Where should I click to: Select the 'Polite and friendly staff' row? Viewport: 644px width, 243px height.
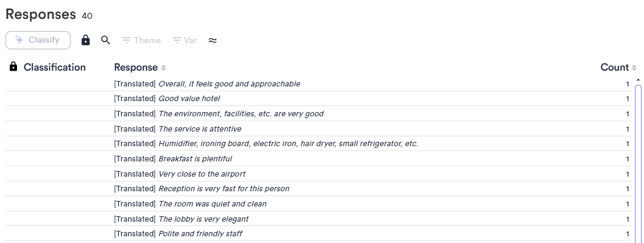pyautogui.click(x=318, y=234)
